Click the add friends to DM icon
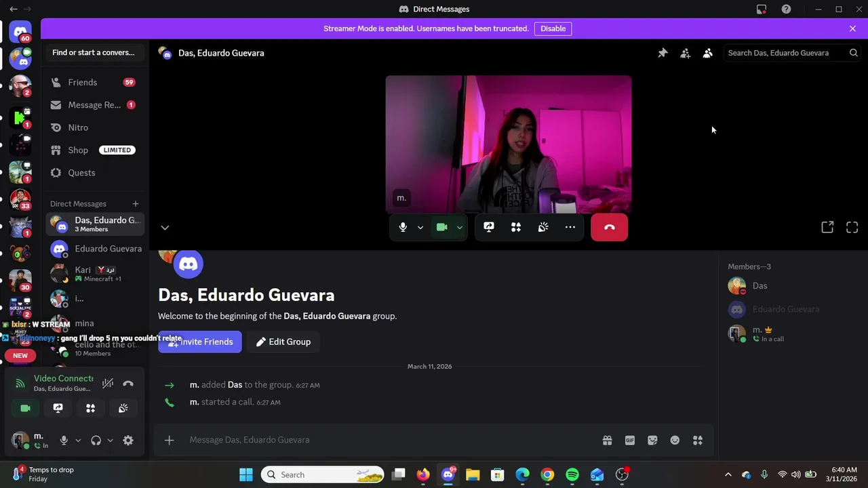This screenshot has width=868, height=488. [x=685, y=53]
